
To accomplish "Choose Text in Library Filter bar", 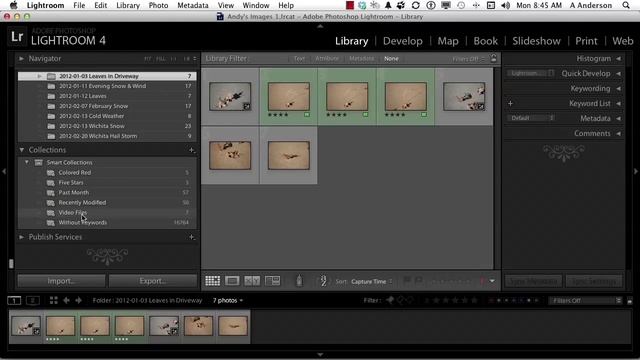I will tap(299, 59).
